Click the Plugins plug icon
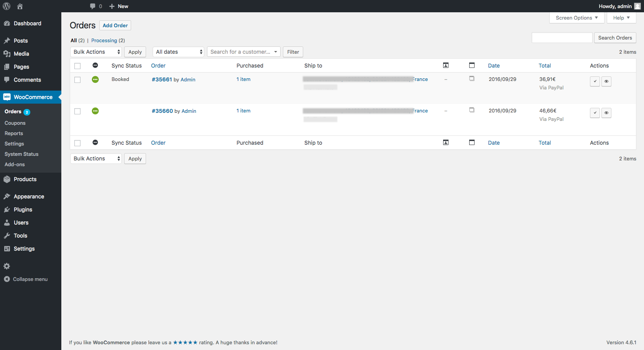The width and height of the screenshot is (644, 350). (7, 210)
